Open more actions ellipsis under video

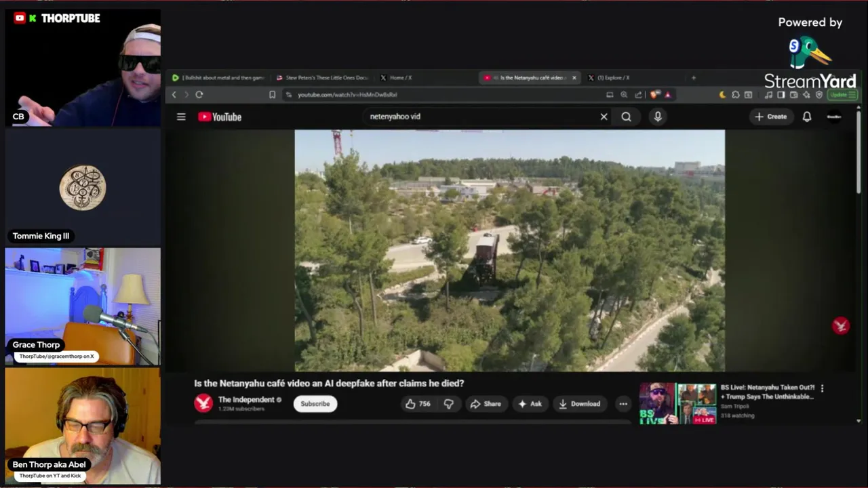(623, 404)
